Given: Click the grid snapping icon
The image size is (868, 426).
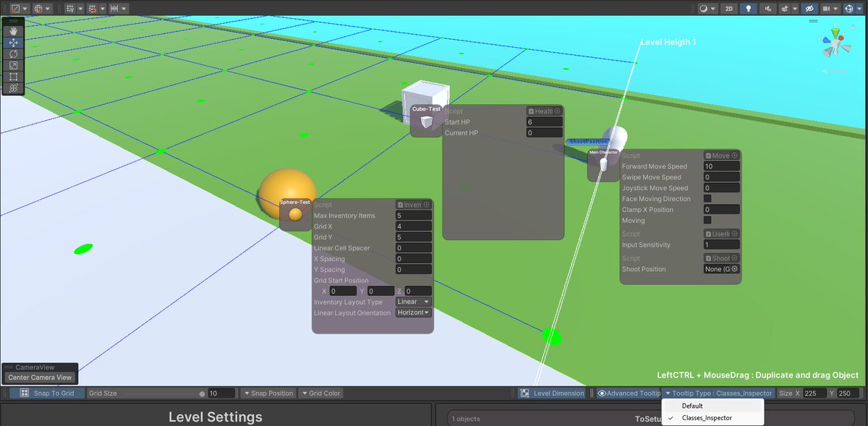Looking at the screenshot, I should pos(93,9).
